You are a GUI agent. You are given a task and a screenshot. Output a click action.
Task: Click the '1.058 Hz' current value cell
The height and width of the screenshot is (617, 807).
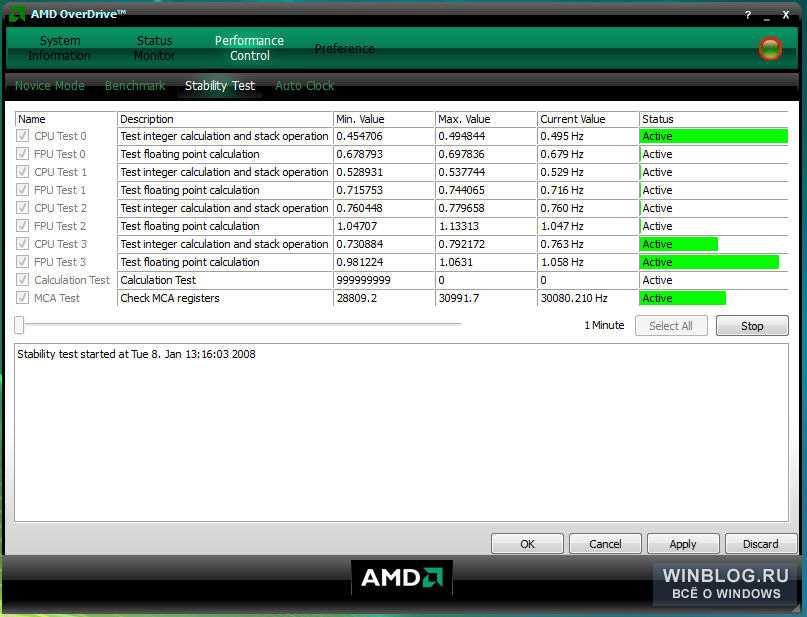[x=588, y=262]
